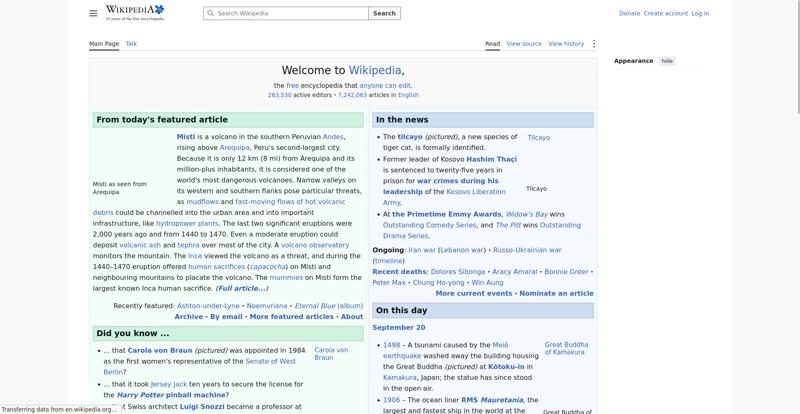Open the Carola von Braun bold link
Image resolution: width=800 pixels, height=414 pixels.
coord(160,351)
